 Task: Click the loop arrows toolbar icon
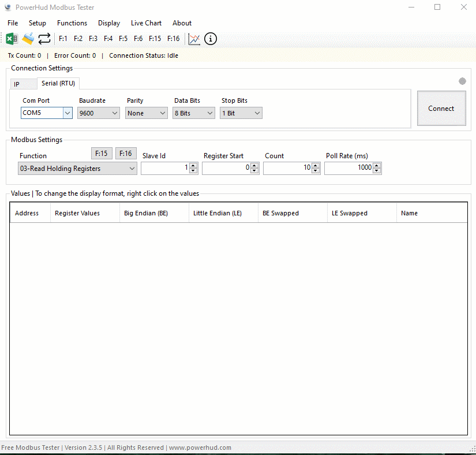(x=44, y=39)
